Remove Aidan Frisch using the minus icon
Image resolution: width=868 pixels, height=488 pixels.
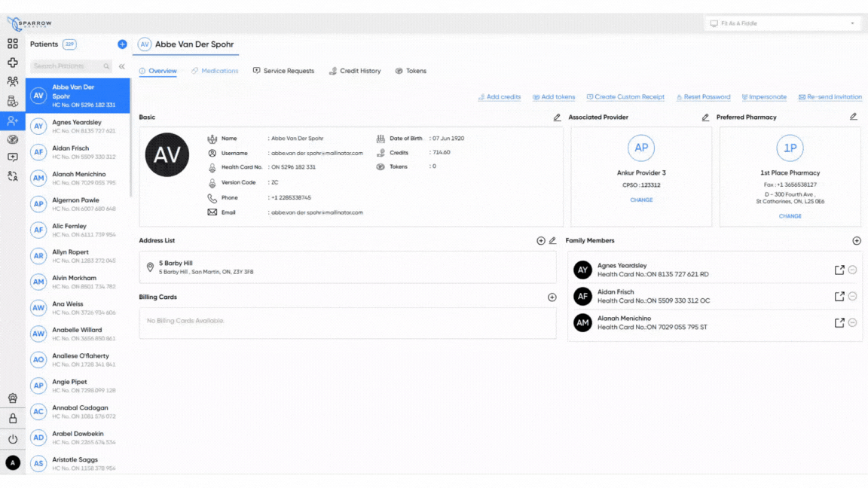click(852, 296)
